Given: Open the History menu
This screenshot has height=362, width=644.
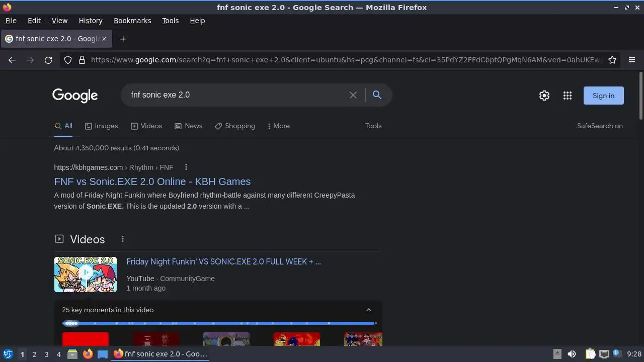Looking at the screenshot, I should [91, 21].
